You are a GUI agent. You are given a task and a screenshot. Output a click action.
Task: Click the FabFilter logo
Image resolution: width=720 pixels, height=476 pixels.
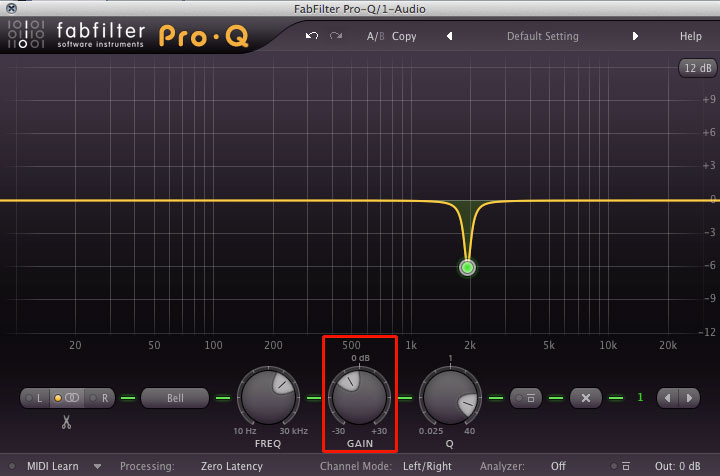(75, 35)
